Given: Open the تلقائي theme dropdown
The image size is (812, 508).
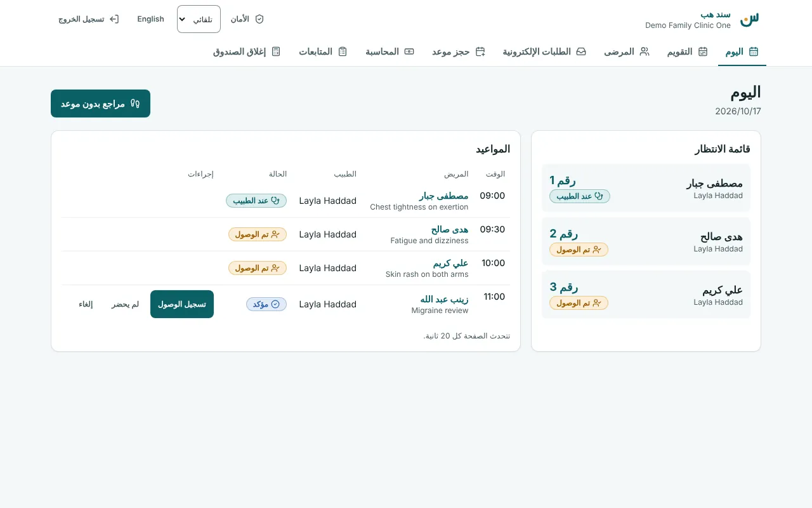Looking at the screenshot, I should point(199,19).
